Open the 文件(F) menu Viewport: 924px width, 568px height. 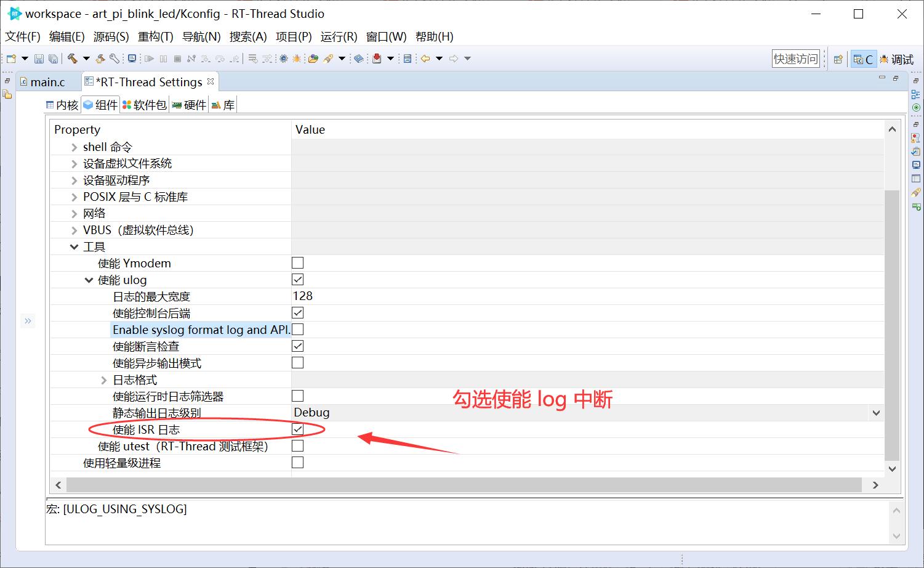pyautogui.click(x=23, y=36)
